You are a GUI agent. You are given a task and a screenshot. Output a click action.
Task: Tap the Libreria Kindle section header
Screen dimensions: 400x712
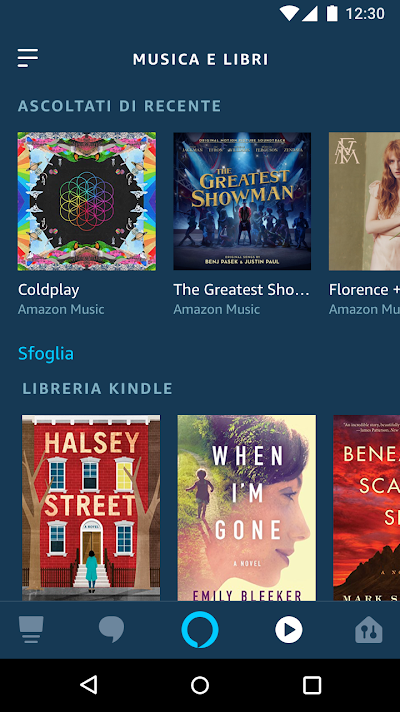pyautogui.click(x=98, y=389)
